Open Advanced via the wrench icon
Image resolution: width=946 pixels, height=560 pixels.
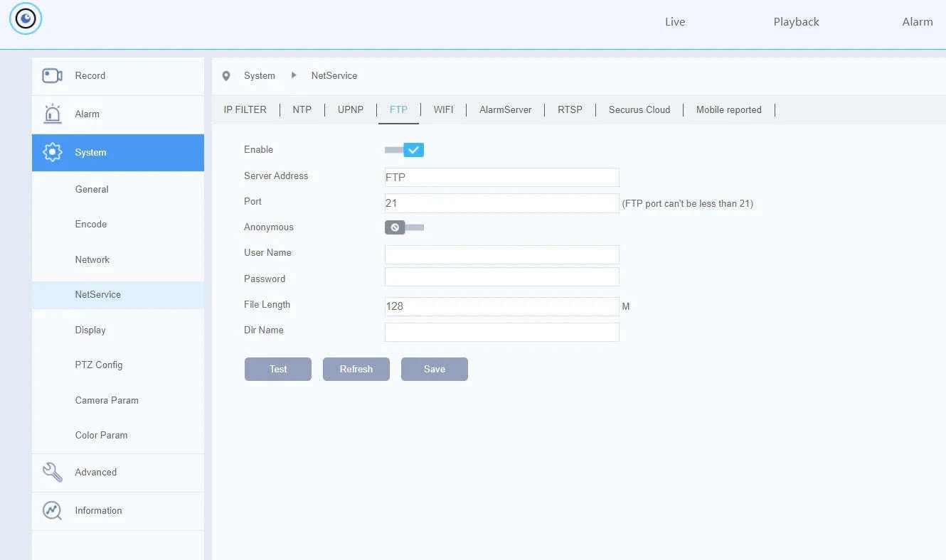[x=52, y=472]
